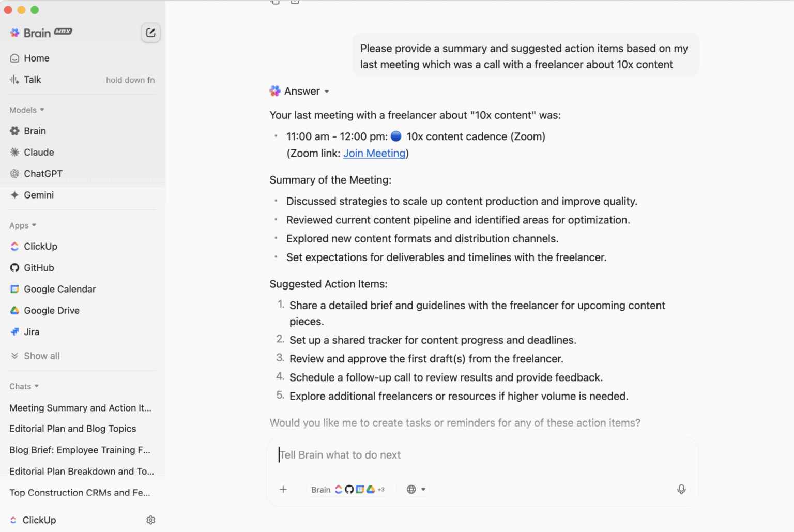Click the new chat compose icon

point(150,33)
